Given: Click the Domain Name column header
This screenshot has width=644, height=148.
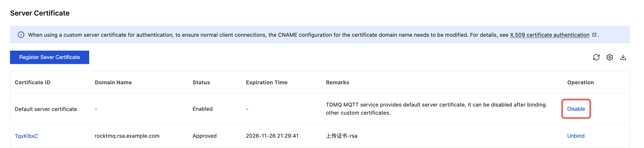Looking at the screenshot, I should tap(113, 82).
